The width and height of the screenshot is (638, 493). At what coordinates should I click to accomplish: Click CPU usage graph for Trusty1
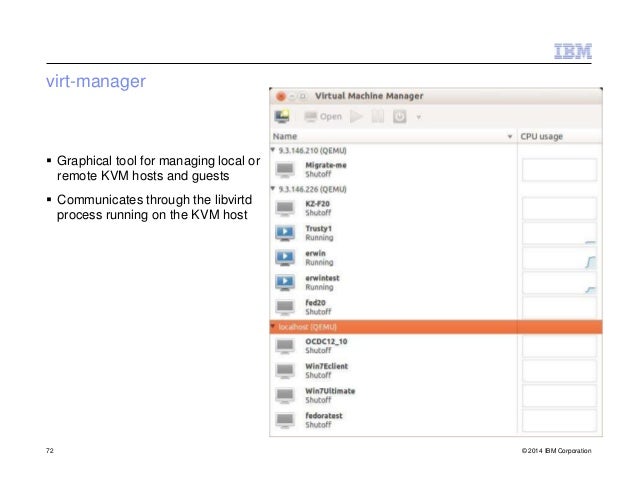[559, 233]
